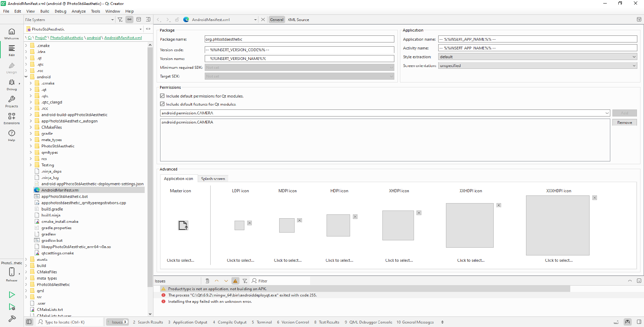Open the android breadcrumb link
This screenshot has width=644, height=327.
coord(94,38)
